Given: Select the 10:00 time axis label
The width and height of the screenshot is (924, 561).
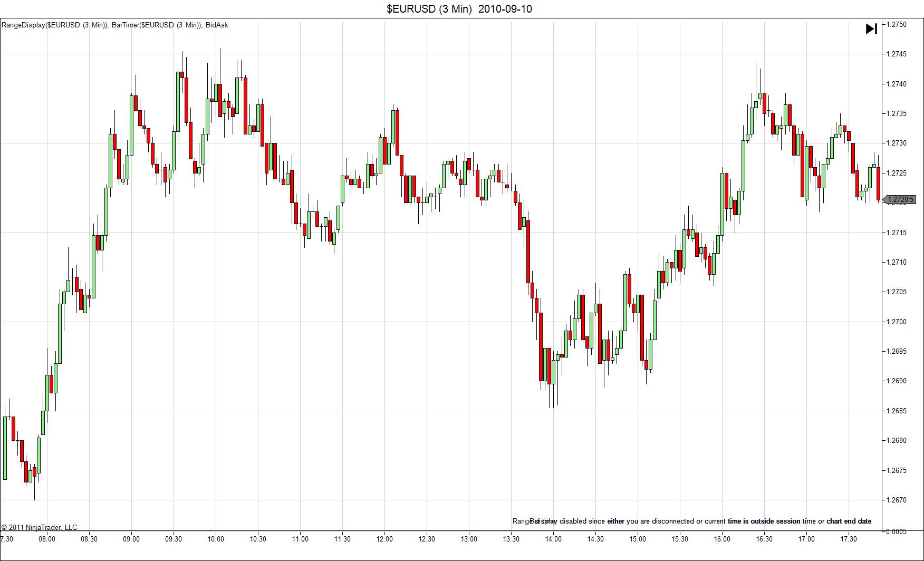Looking at the screenshot, I should coord(216,539).
